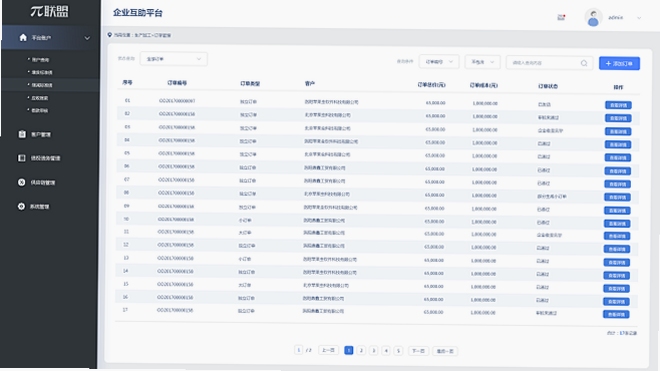
Task: Click the 1,000,000.00 value in row 09
Action: click(484, 209)
